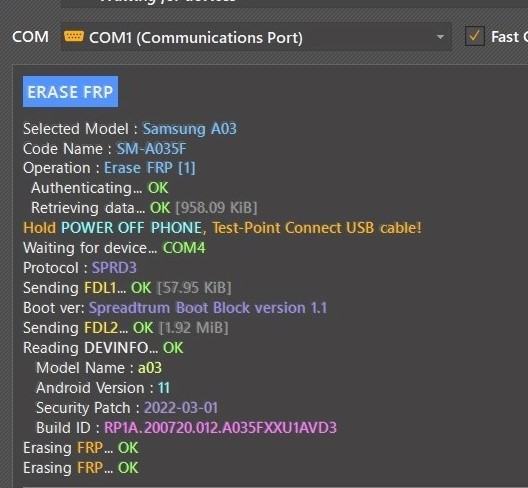Click the COM4 device port text
Viewport: 528px width, 488px height.
click(184, 248)
